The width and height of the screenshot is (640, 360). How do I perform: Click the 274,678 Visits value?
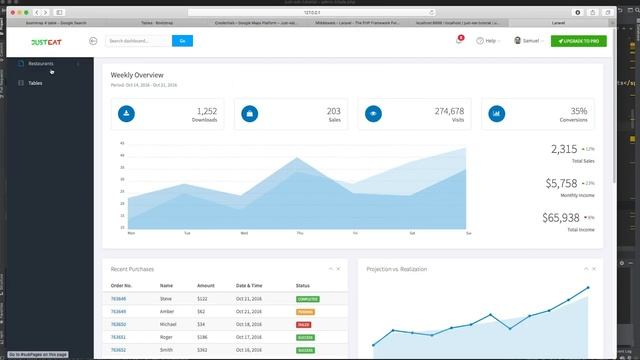point(449,111)
